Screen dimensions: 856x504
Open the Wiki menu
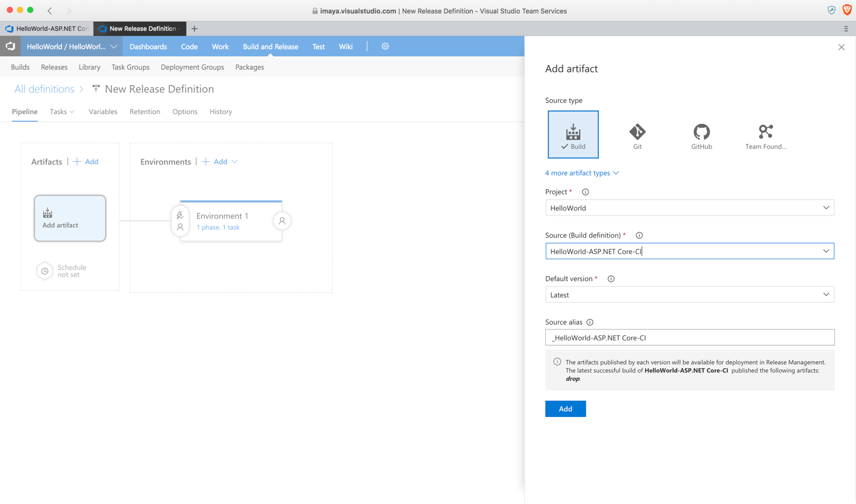pyautogui.click(x=346, y=47)
